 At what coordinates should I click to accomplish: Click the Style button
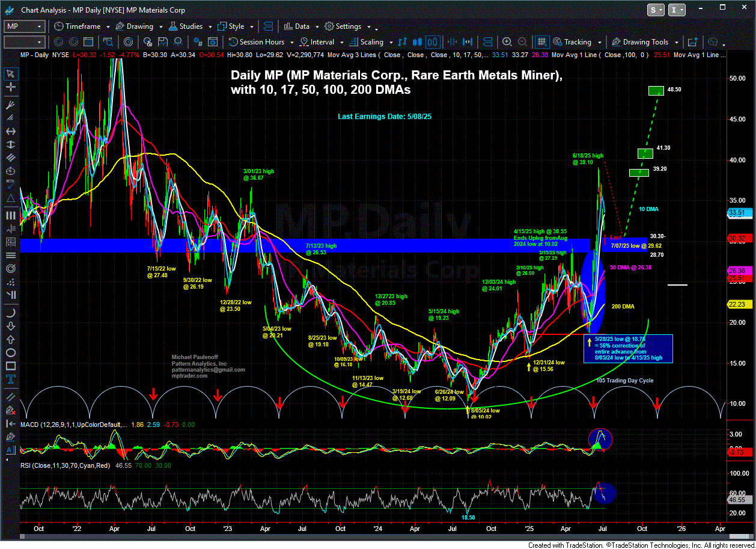230,26
